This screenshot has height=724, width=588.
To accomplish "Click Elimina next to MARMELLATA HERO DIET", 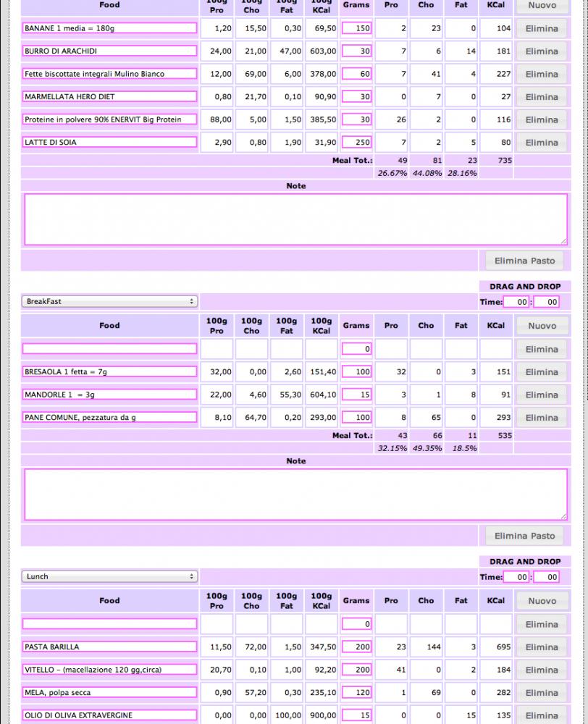I will click(x=542, y=97).
